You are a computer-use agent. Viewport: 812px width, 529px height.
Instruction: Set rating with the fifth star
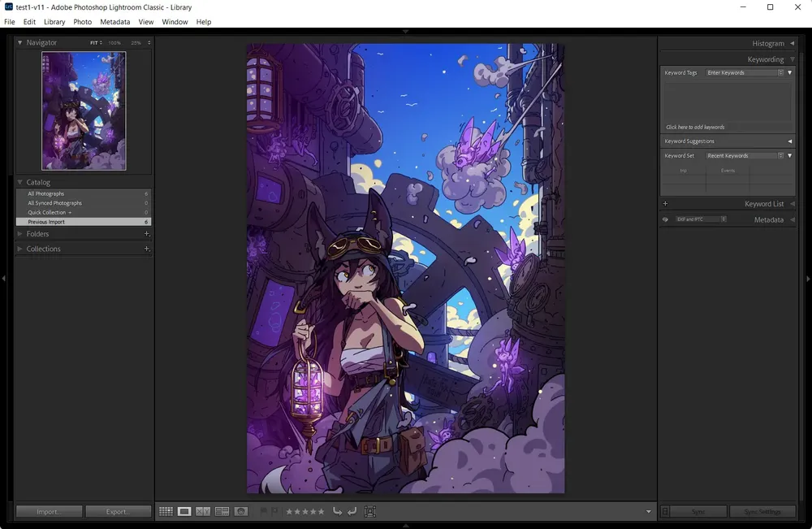[x=322, y=511]
